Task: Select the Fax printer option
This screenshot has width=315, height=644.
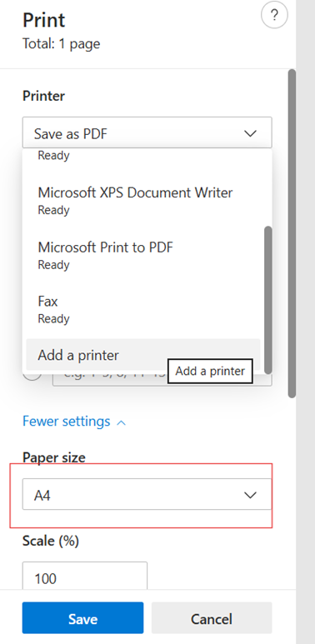Action: click(x=143, y=310)
